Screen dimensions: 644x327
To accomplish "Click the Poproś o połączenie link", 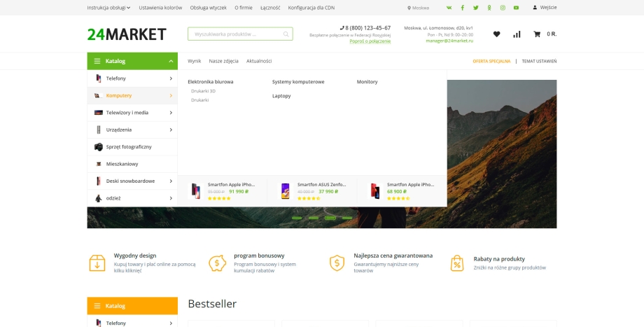I will pyautogui.click(x=370, y=41).
